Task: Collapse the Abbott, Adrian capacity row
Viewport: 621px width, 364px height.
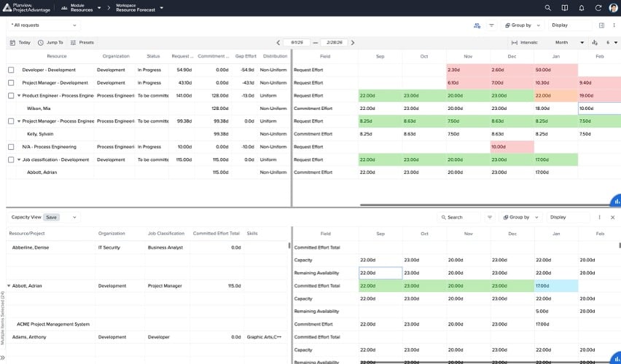Action: click(x=9, y=285)
